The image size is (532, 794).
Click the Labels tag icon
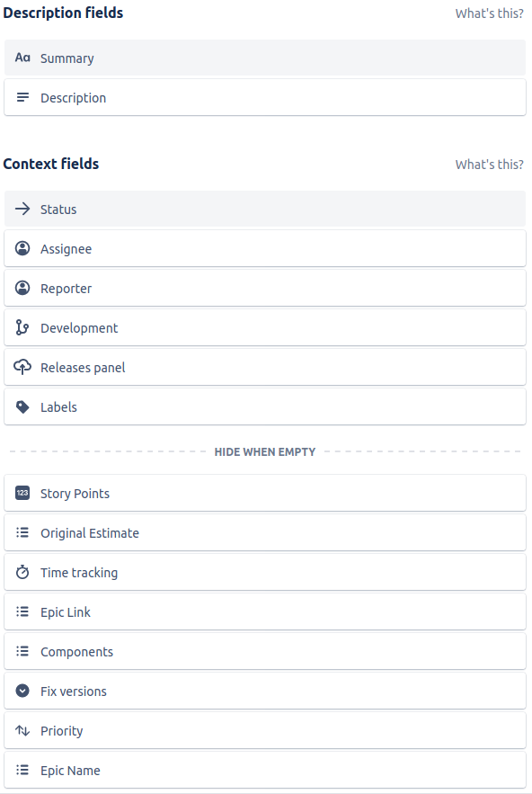22,406
